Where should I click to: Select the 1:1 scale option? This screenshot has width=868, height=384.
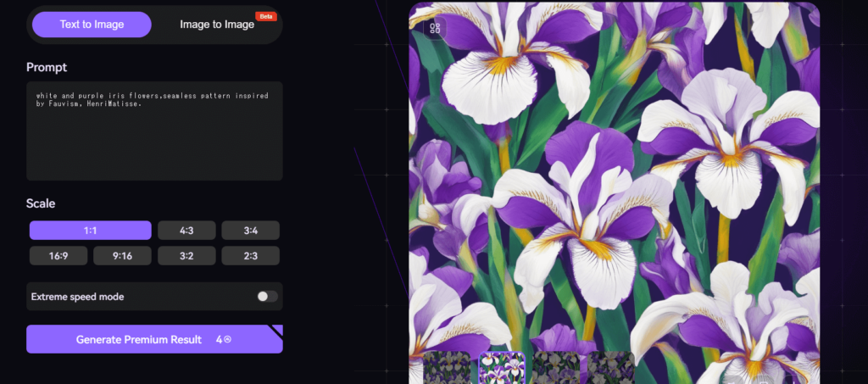[90, 231]
